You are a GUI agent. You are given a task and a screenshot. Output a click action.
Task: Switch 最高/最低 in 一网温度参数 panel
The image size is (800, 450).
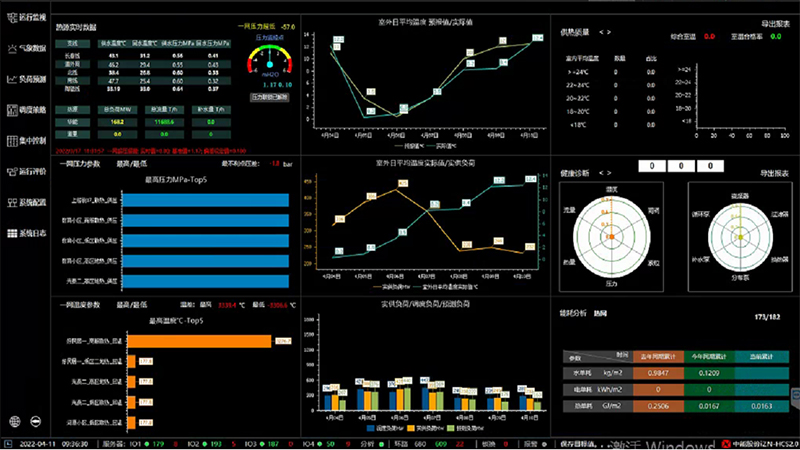(131, 303)
